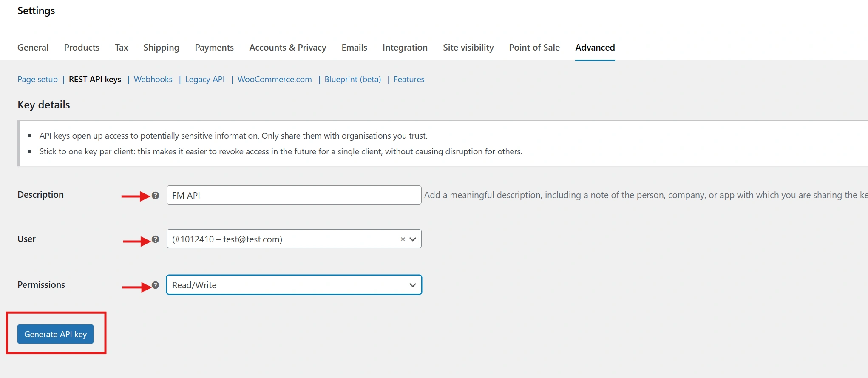Click the Description field label

[40, 195]
